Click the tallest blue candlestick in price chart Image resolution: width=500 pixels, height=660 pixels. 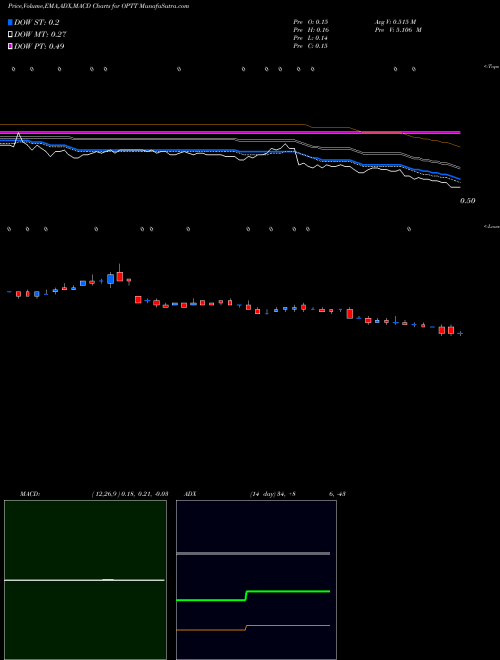click(110, 279)
